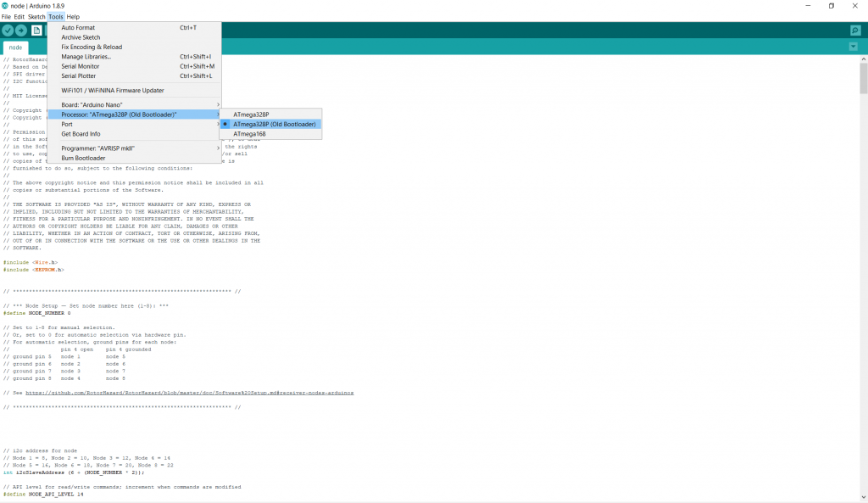Viewport: 868px width, 503px height.
Task: Click the scrollbar down arrow
Action: point(863,497)
